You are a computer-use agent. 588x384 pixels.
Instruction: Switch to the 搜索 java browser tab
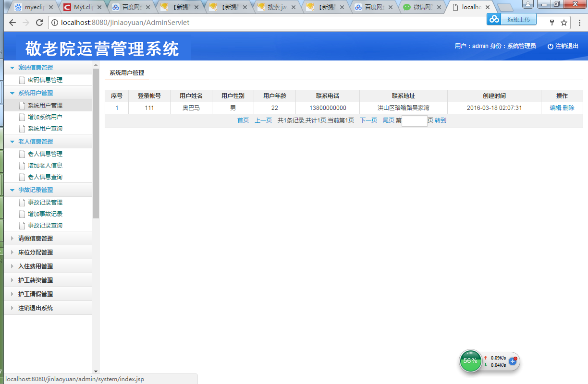[x=276, y=7]
